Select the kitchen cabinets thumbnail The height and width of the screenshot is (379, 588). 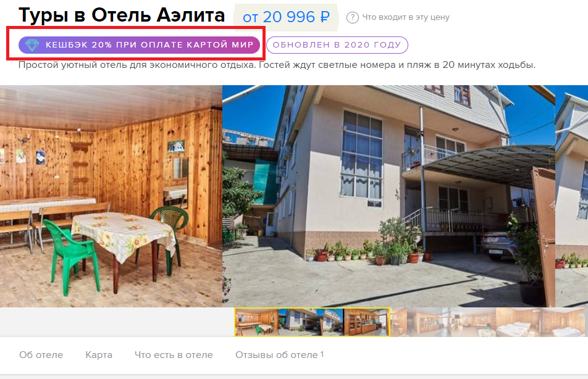coord(366,322)
